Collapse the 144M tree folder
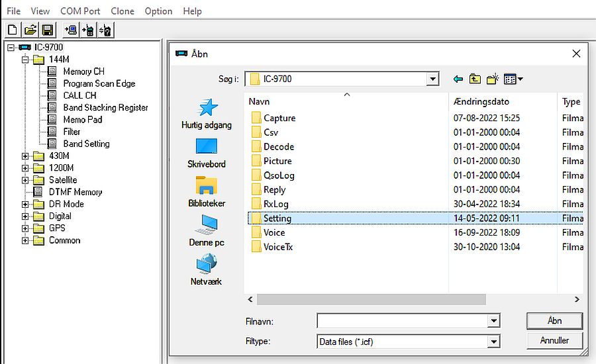This screenshot has height=364, width=596. pyautogui.click(x=25, y=60)
